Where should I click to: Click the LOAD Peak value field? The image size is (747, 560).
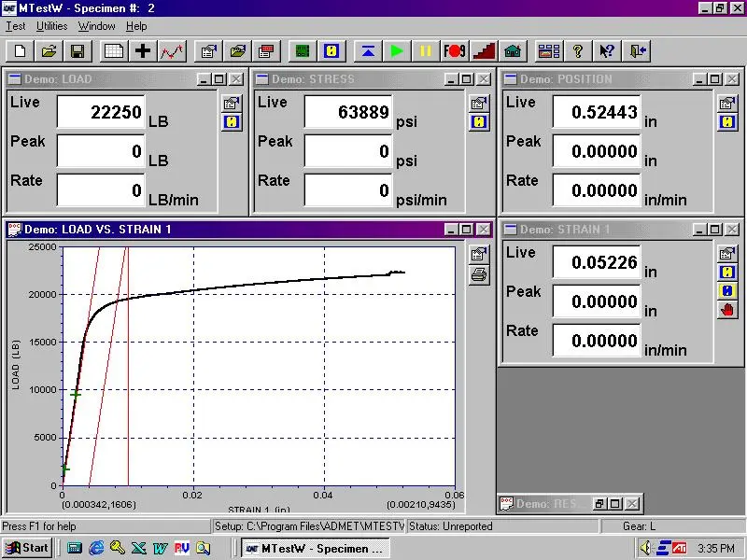(x=101, y=151)
